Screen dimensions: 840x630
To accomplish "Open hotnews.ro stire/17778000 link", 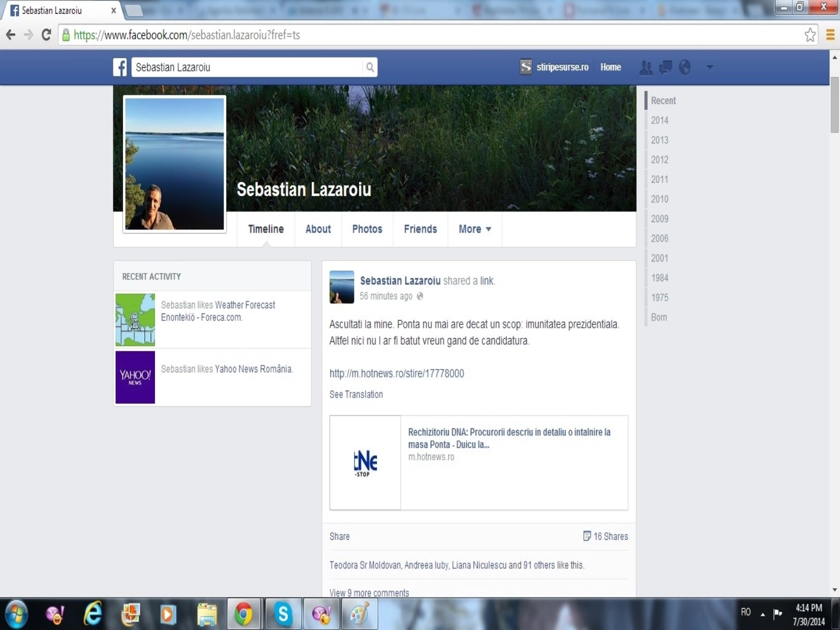I will point(397,374).
